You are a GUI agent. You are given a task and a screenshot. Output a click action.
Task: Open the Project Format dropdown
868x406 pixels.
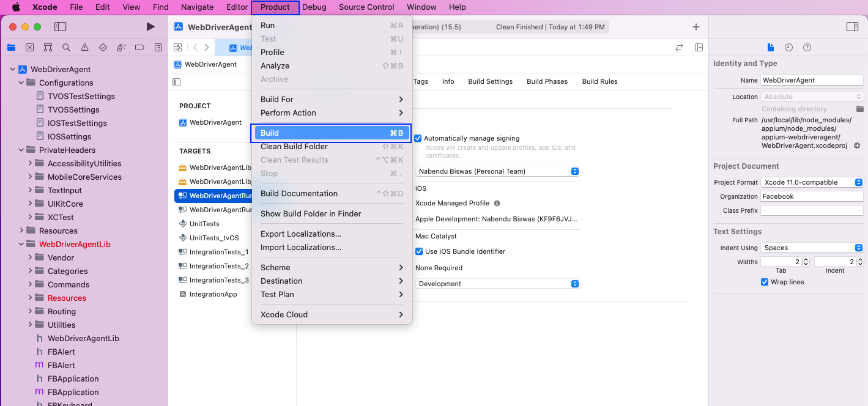pos(812,182)
